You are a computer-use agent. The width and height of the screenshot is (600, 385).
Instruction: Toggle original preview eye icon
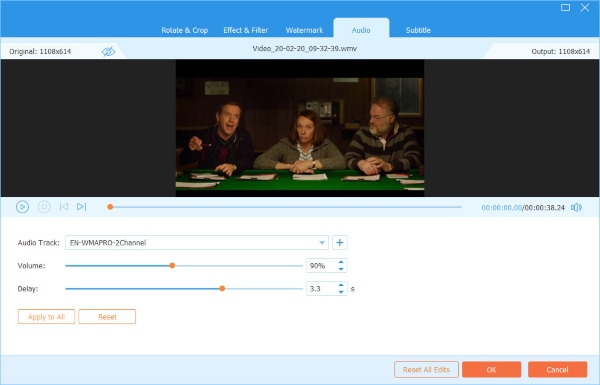tap(108, 51)
